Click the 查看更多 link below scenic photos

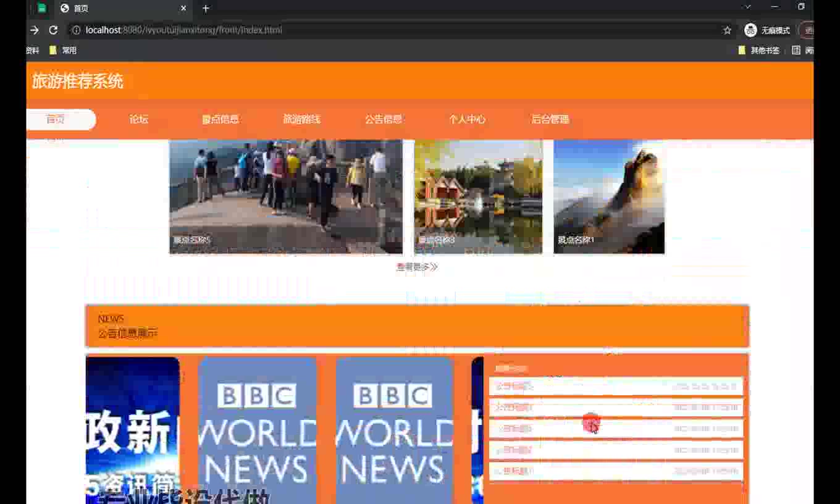tap(417, 267)
